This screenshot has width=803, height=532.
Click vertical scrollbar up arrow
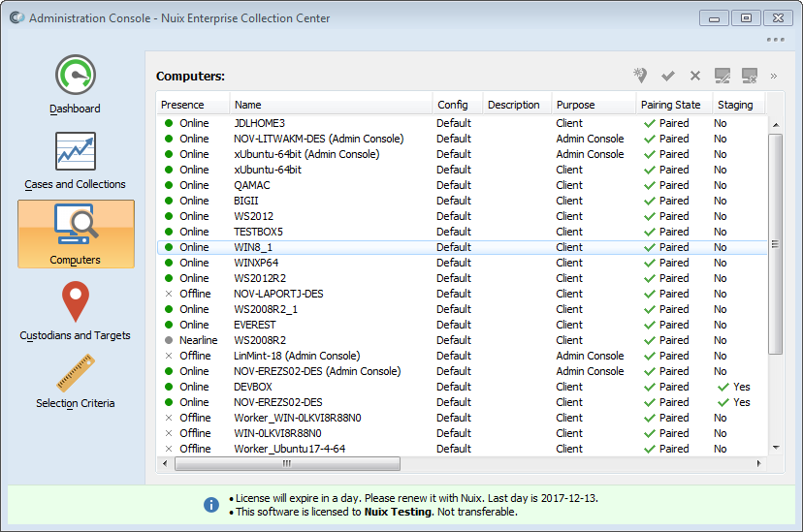(x=776, y=125)
